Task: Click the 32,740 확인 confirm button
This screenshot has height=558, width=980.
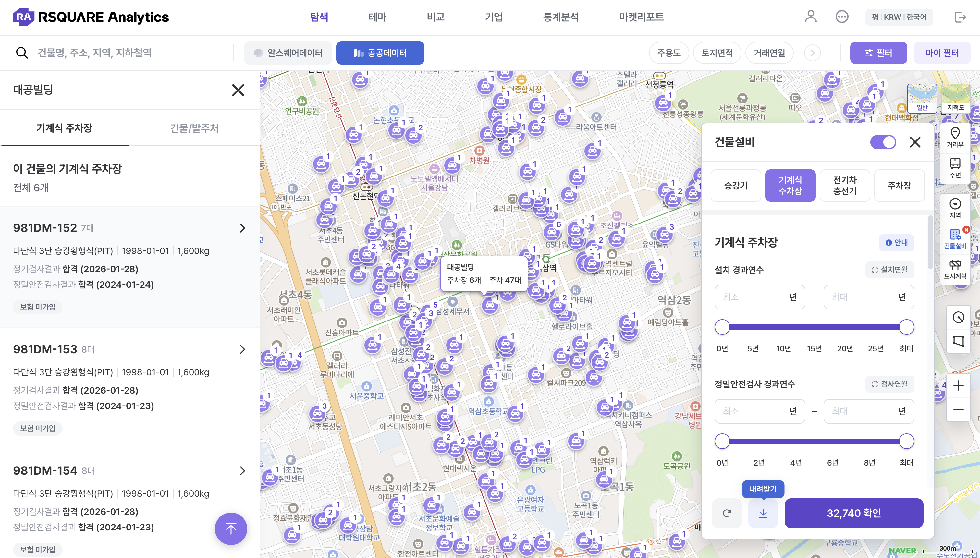Action: [x=853, y=513]
